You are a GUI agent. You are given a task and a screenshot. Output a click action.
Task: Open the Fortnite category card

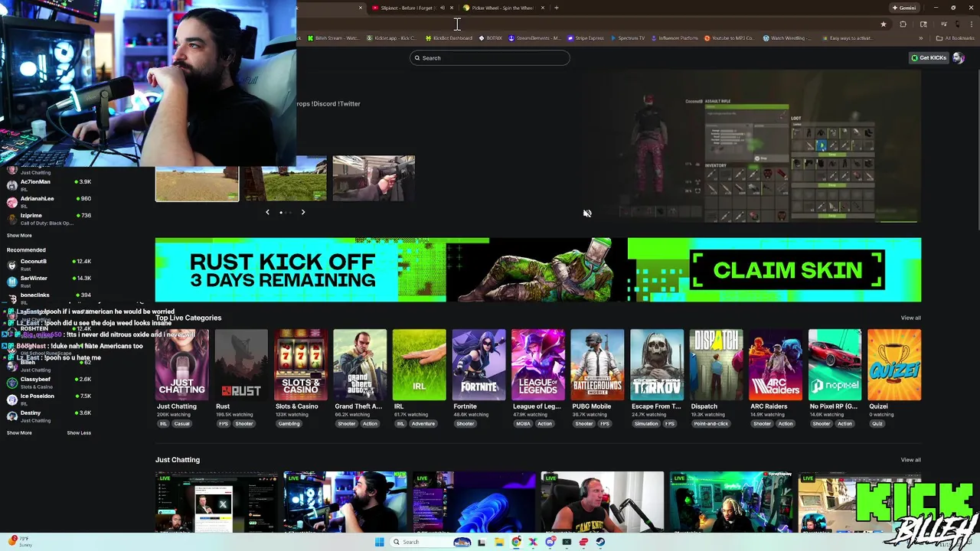479,365
